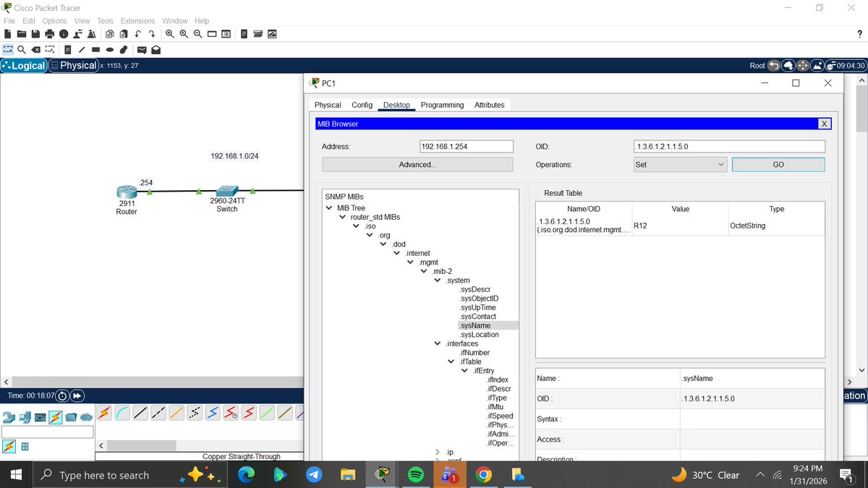The image size is (868, 488).
Task: Collapse the .ifTable tree node
Action: pyautogui.click(x=451, y=361)
